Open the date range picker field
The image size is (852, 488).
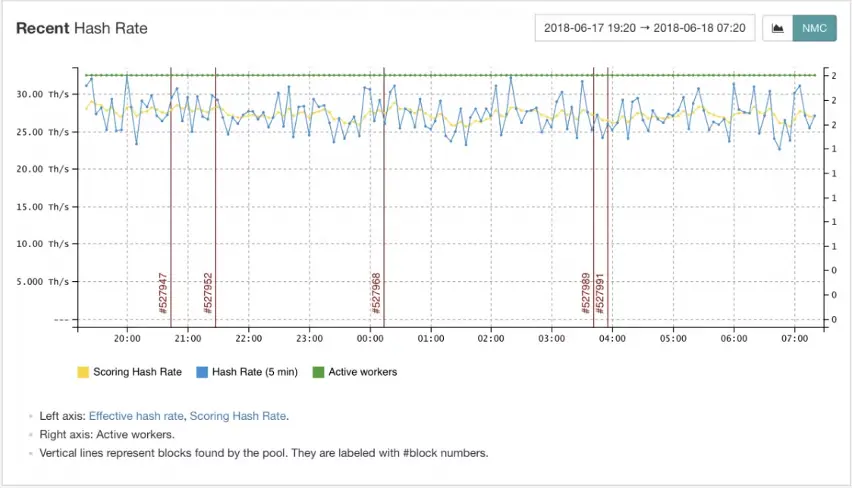tap(645, 28)
